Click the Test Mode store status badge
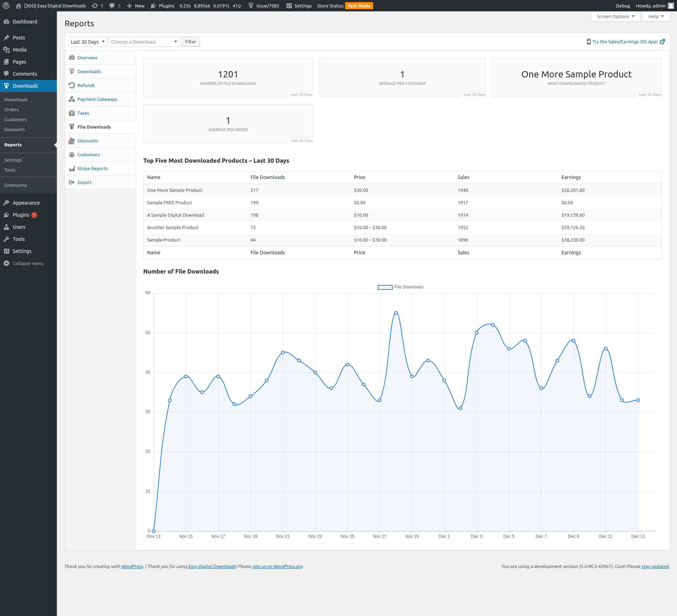677x616 pixels. pyautogui.click(x=359, y=6)
